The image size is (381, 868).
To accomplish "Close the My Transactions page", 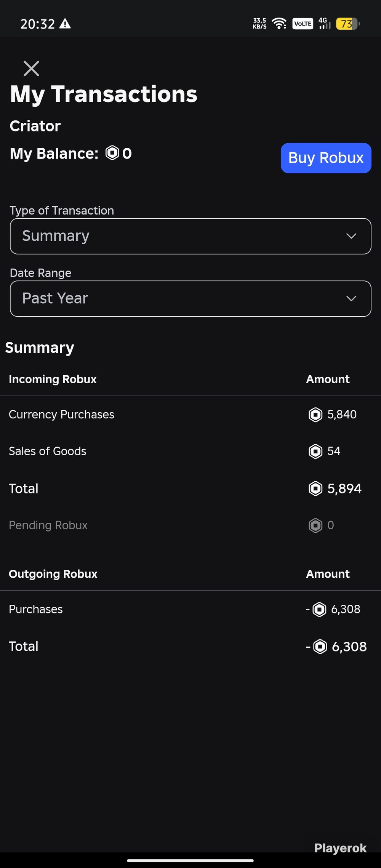I will point(31,69).
